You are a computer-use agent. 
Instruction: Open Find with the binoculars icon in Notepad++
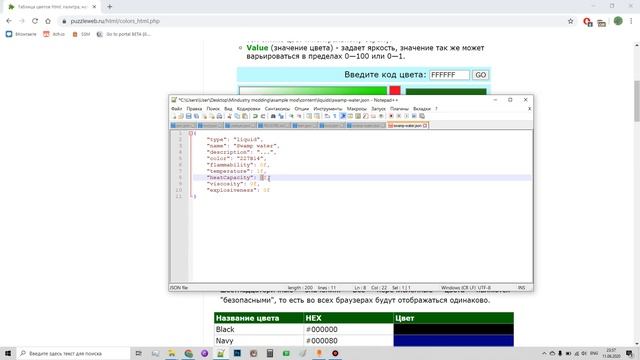click(273, 116)
